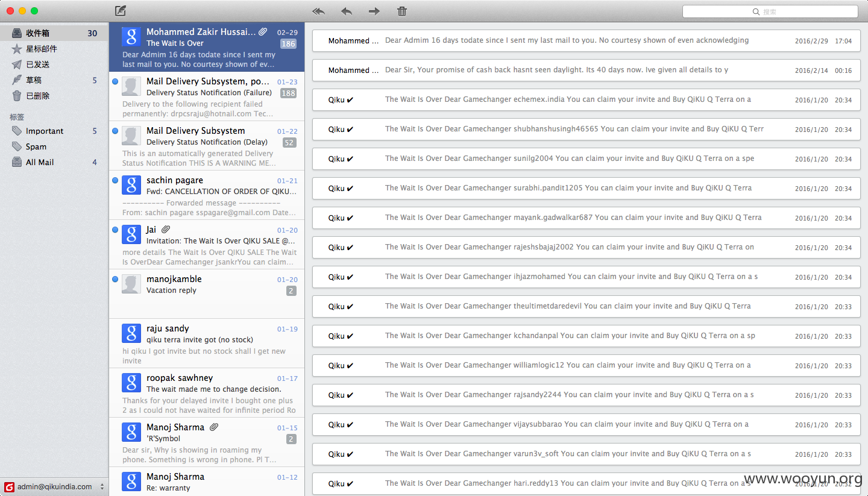Open Mail Delivery Subsystem Failure notification
Screen dimensions: 868x496
pyautogui.click(x=207, y=96)
